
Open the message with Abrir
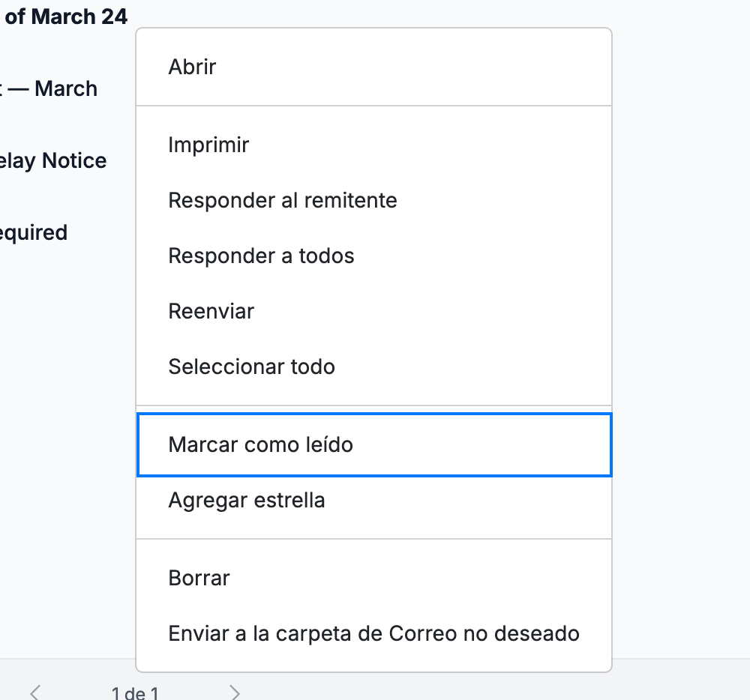click(374, 67)
